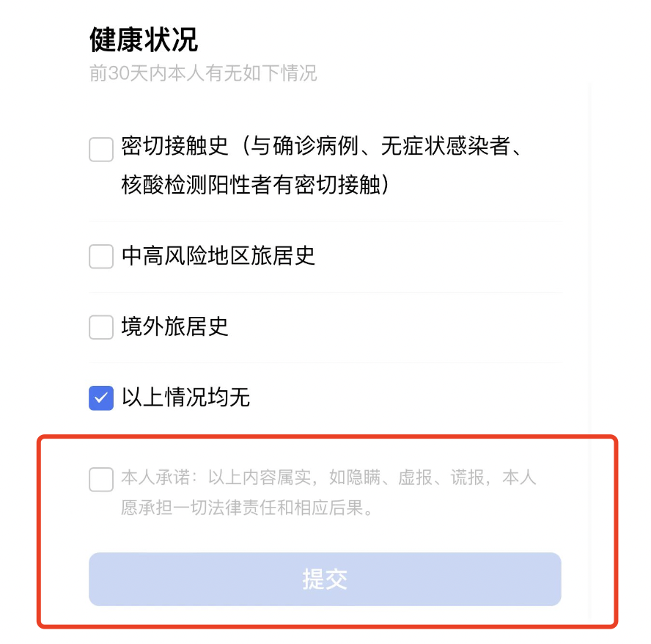This screenshot has width=651, height=644.
Task: Click the 愿承担一切法律责任和相应后果 text line
Action: tap(246, 508)
